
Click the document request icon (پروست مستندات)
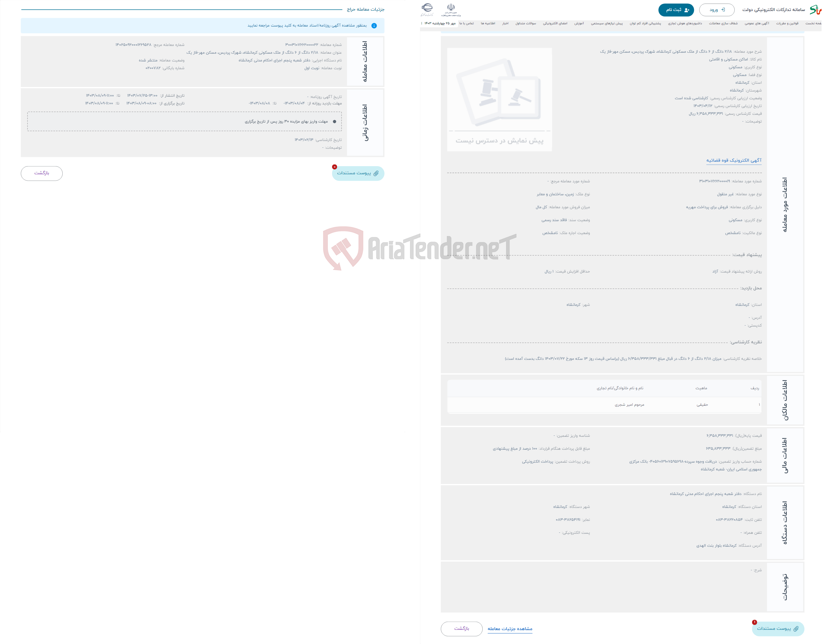pyautogui.click(x=358, y=173)
